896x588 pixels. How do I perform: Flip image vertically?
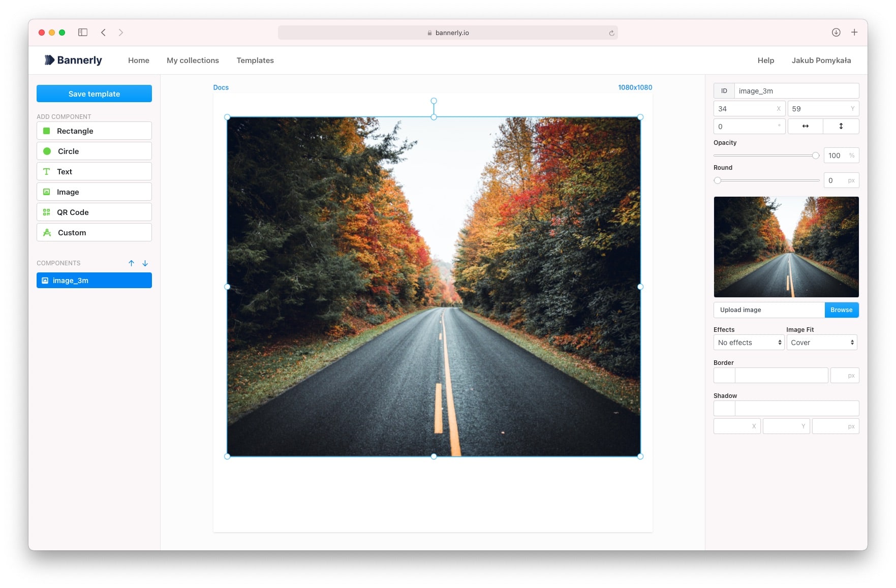coord(841,126)
